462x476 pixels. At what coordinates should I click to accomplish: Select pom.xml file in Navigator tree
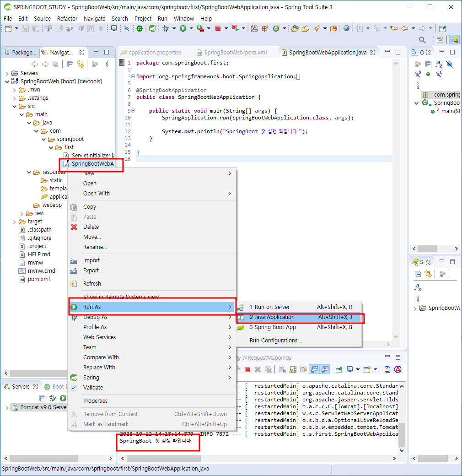tap(38, 279)
